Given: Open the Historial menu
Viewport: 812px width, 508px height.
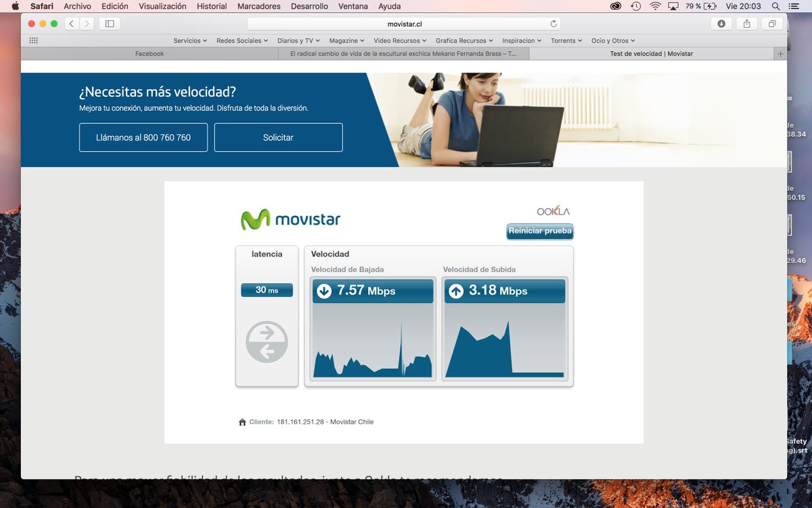Looking at the screenshot, I should point(212,6).
